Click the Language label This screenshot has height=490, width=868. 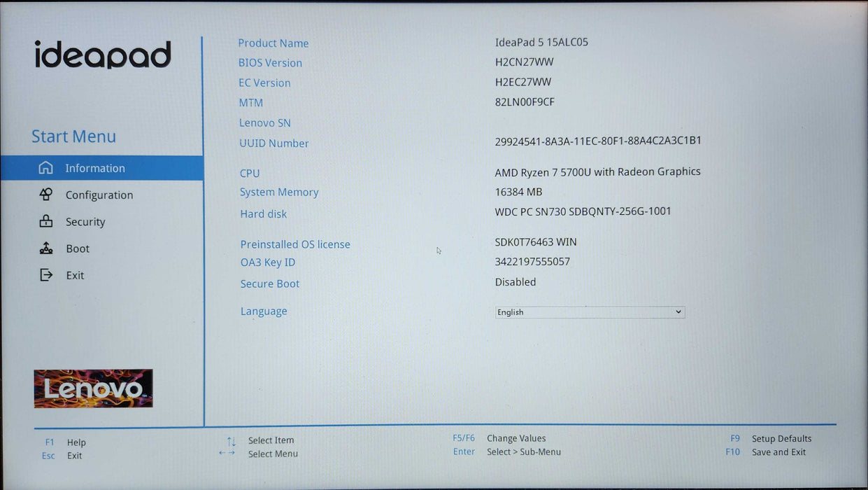(264, 311)
